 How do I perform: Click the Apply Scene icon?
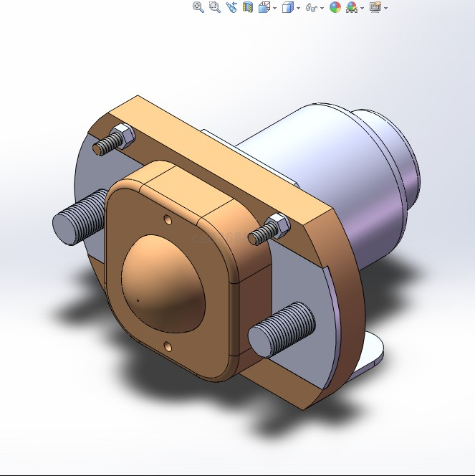click(x=352, y=7)
